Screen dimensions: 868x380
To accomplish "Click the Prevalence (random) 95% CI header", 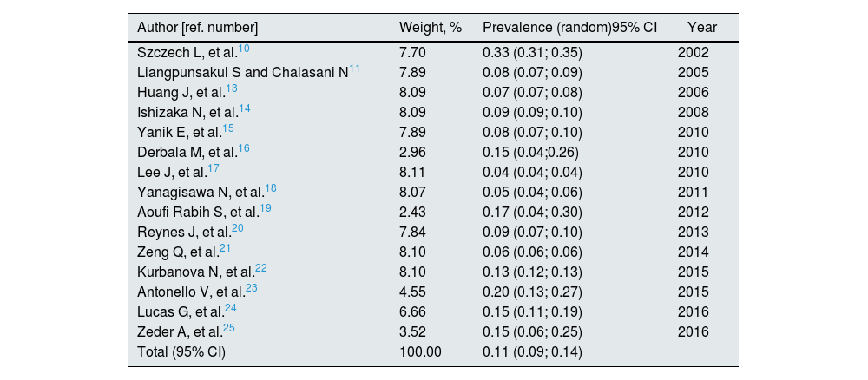I will click(569, 27).
